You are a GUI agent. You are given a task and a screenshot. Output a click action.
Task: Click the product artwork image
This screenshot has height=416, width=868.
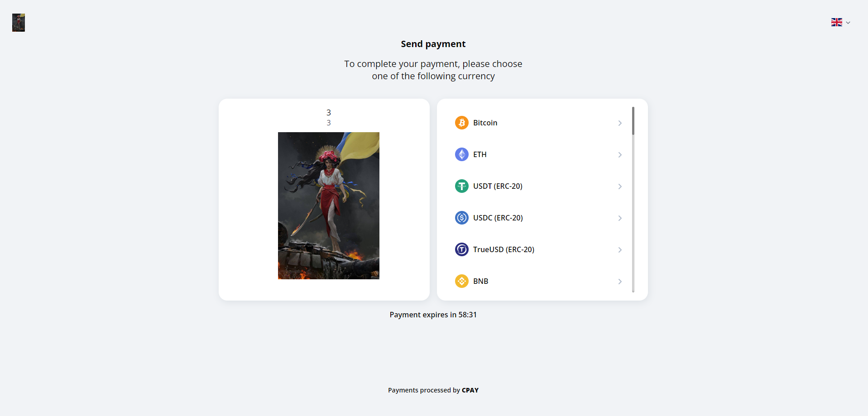328,206
